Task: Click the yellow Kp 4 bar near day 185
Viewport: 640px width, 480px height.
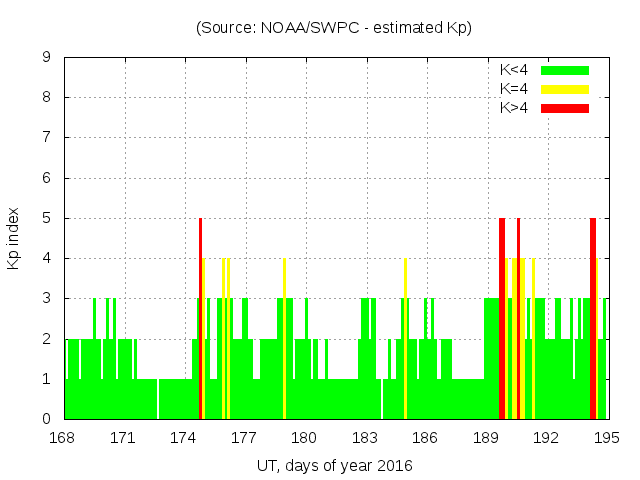Action: 405,338
